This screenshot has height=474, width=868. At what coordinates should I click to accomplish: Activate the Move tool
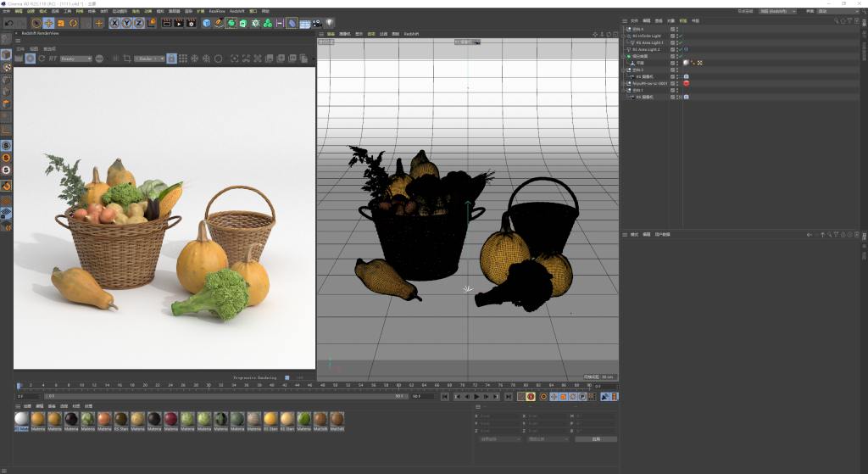point(48,23)
